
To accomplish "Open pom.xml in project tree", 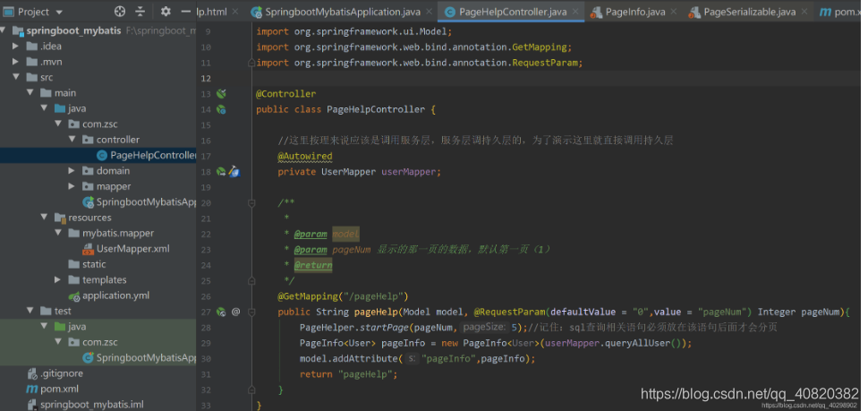I will (x=59, y=389).
